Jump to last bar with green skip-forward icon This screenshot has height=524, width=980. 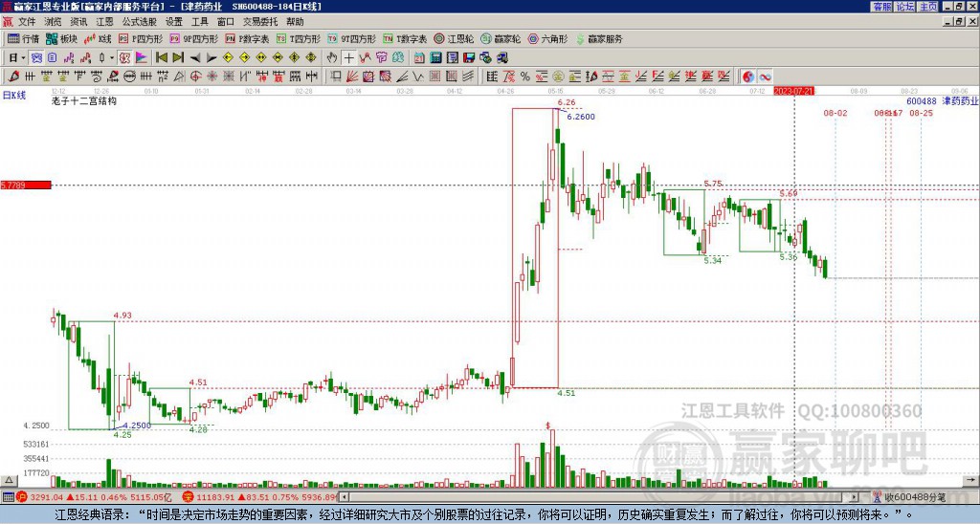178,57
